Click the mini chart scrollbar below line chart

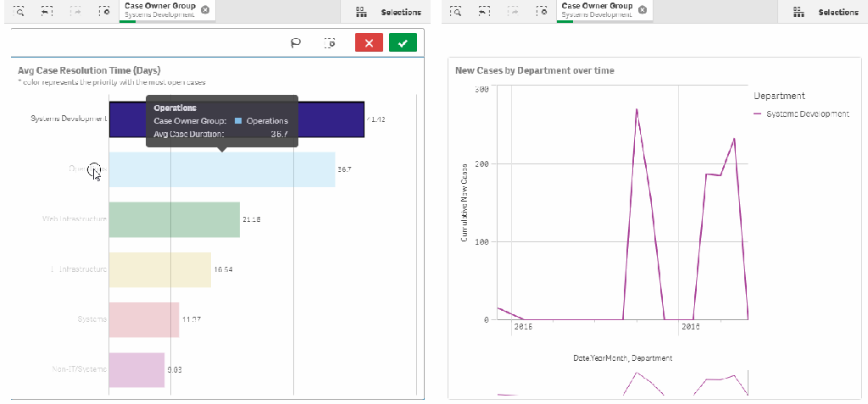coord(623,384)
